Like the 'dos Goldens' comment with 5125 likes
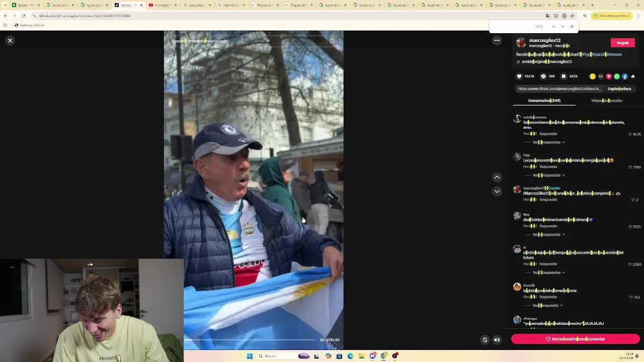Viewport: 644px width, 362px height. pos(630,227)
